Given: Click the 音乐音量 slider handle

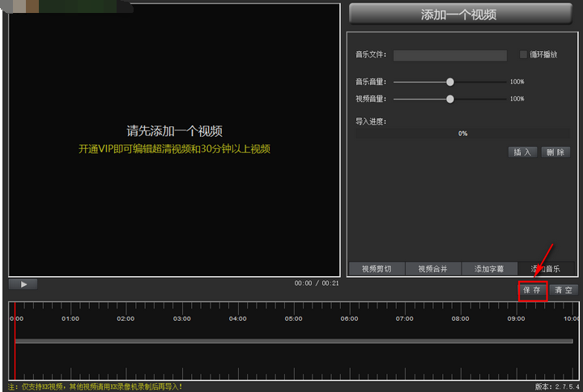Looking at the screenshot, I should point(450,82).
